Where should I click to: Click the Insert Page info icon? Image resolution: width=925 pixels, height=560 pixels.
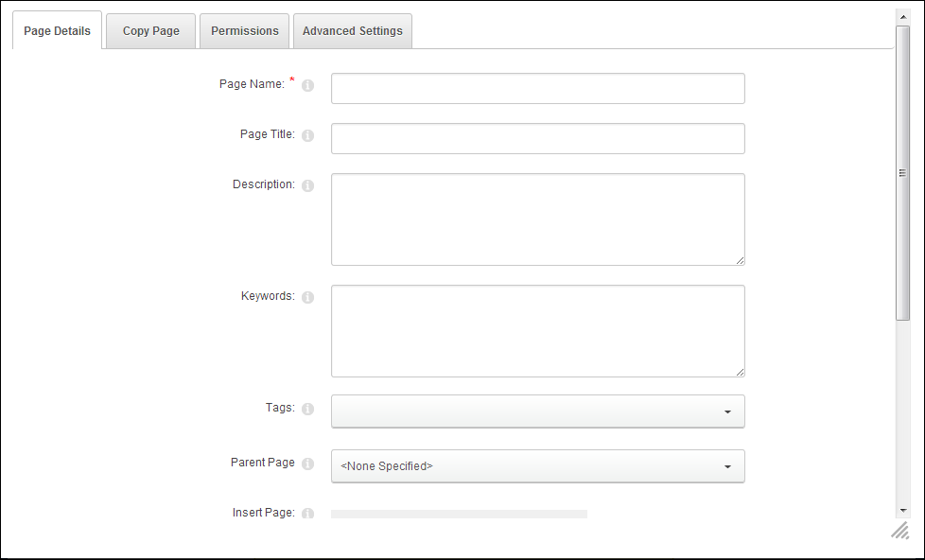pyautogui.click(x=308, y=514)
